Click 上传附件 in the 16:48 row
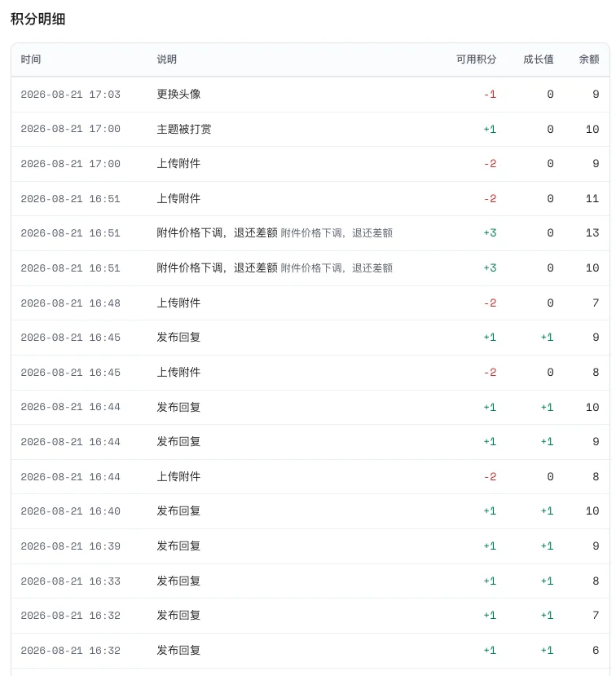The height and width of the screenshot is (676, 616). [x=178, y=303]
